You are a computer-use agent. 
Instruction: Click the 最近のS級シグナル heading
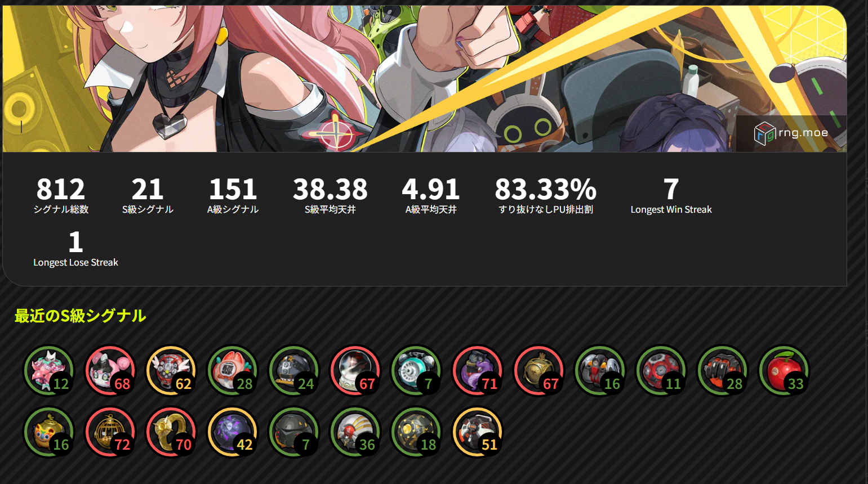(x=80, y=316)
